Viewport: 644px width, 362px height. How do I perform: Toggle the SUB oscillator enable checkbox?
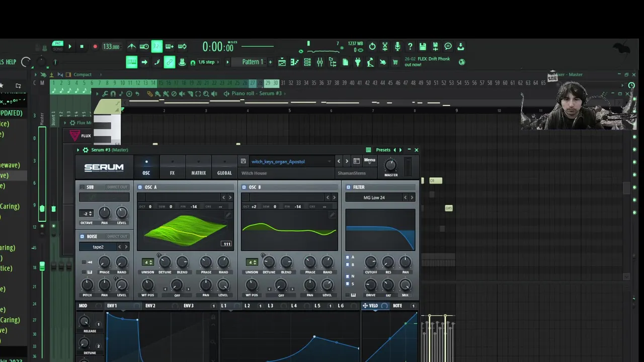tap(83, 187)
